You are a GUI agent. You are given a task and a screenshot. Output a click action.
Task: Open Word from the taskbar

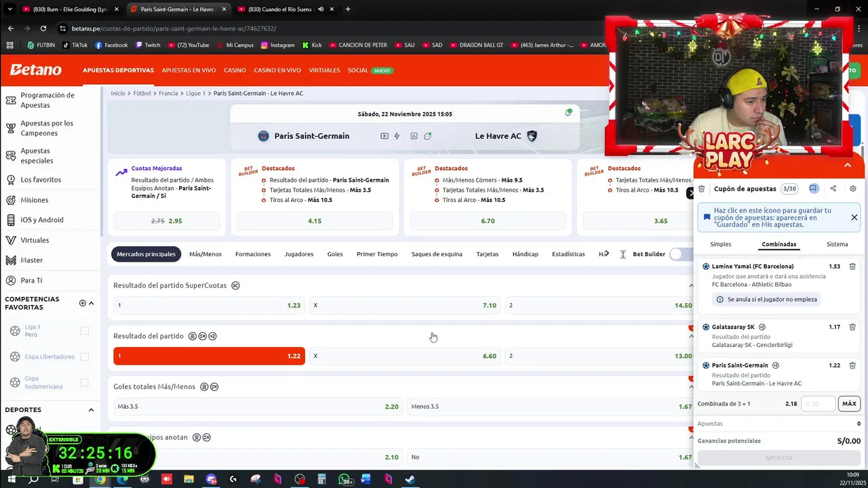pos(366,479)
